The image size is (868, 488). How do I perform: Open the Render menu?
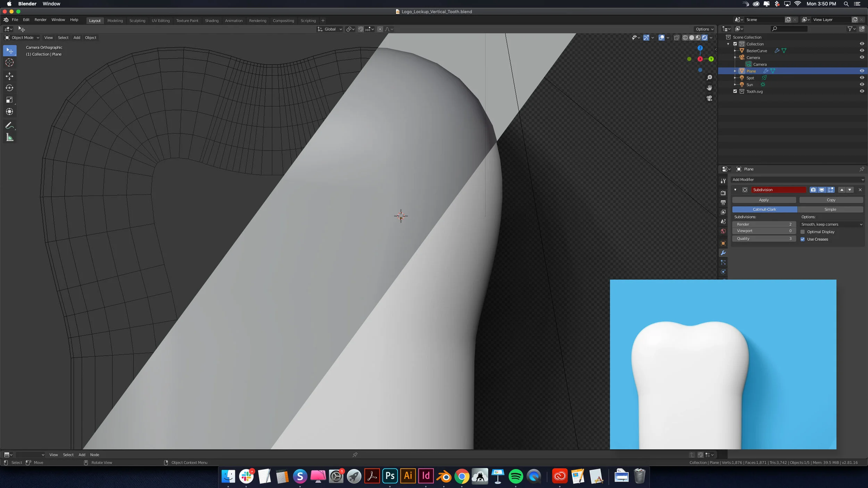pyautogui.click(x=40, y=20)
